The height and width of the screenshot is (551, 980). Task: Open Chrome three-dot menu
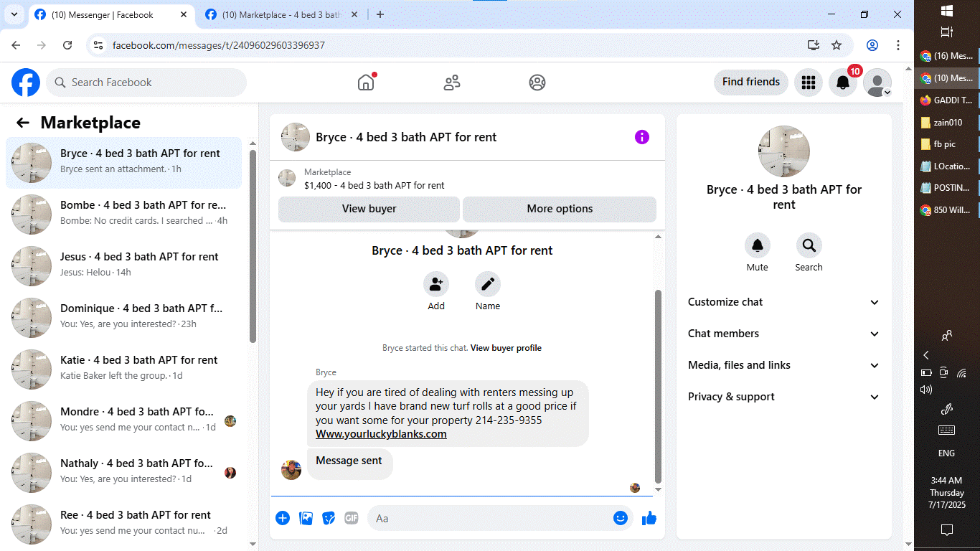(x=898, y=45)
